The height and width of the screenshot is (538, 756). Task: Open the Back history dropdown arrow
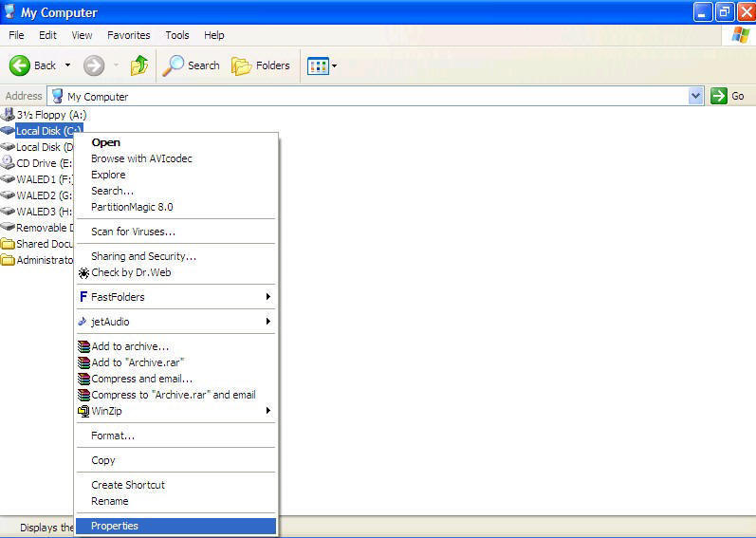[x=67, y=65]
